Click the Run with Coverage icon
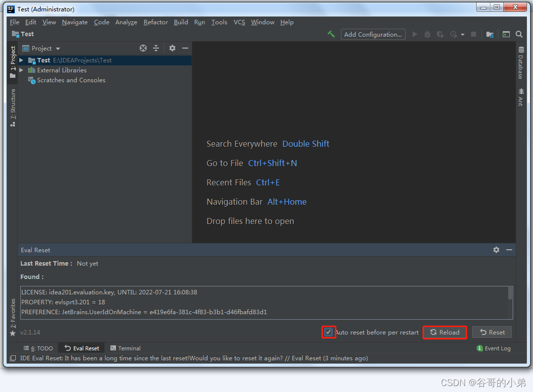 (440, 34)
